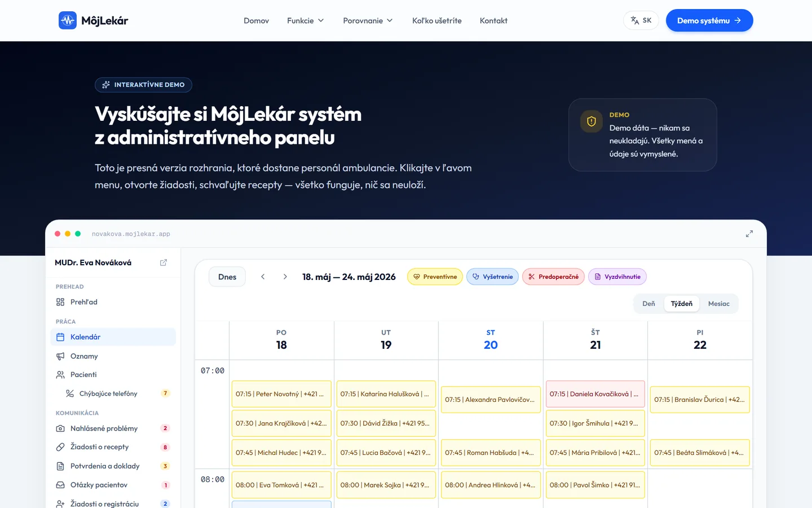Open the 07:45 Roman Habšuda appointment
This screenshot has height=508, width=812.
pos(491,453)
